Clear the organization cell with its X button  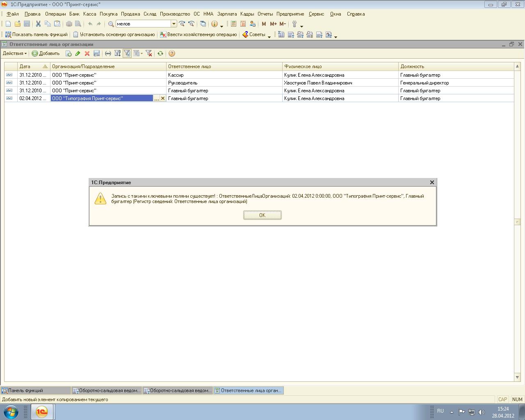tap(162, 98)
